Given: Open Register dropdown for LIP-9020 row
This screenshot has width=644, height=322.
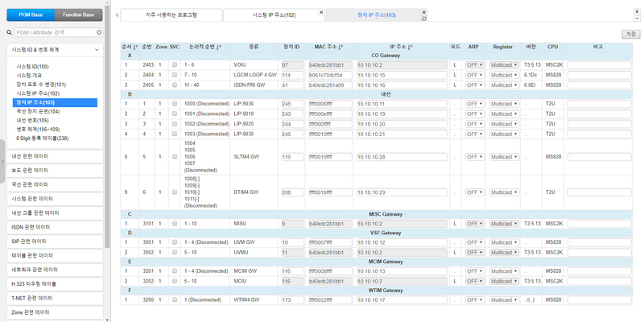Looking at the screenshot, I should coord(505,124).
